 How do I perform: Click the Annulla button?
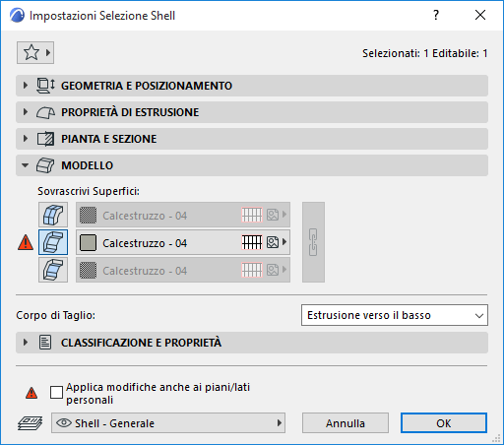pos(346,423)
